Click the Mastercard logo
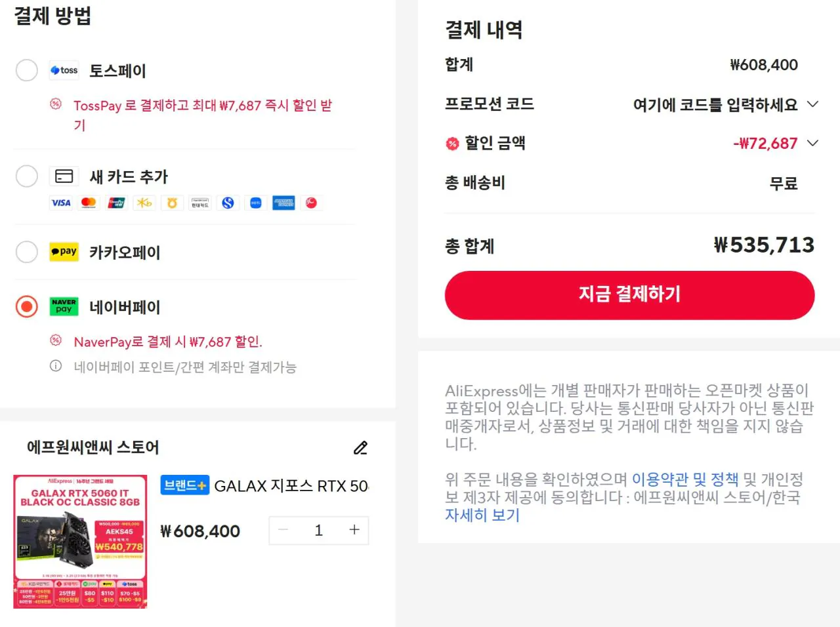The width and height of the screenshot is (840, 627). (x=89, y=203)
